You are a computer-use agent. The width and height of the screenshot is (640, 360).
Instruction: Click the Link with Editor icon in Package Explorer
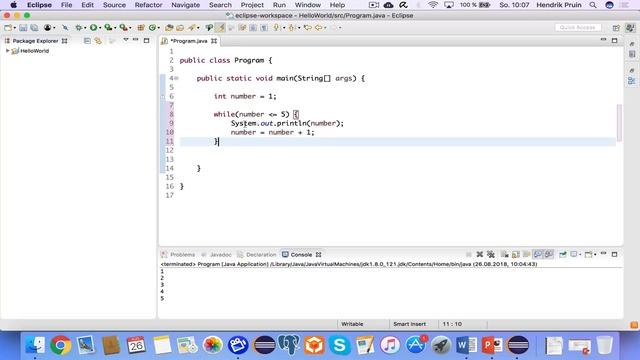click(x=98, y=41)
